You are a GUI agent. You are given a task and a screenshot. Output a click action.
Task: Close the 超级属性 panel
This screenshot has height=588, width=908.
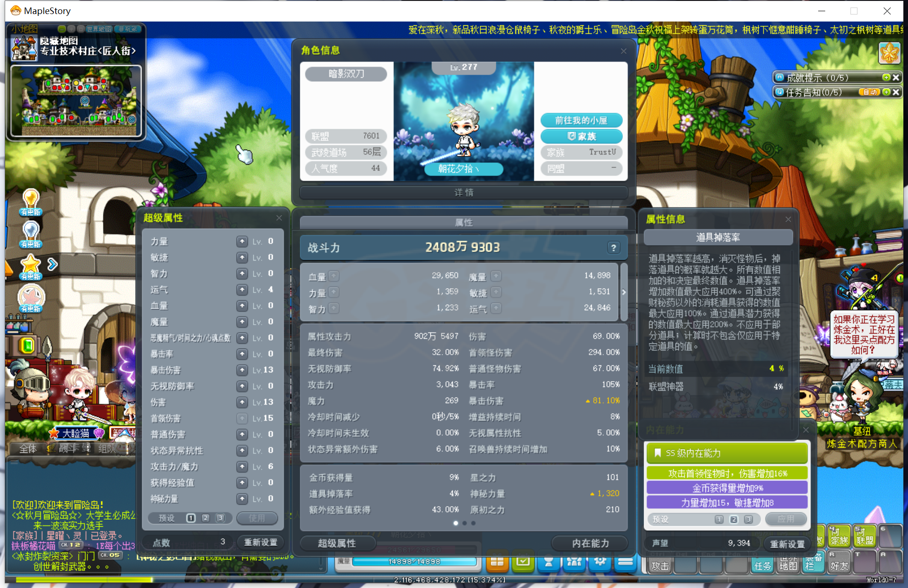click(279, 218)
